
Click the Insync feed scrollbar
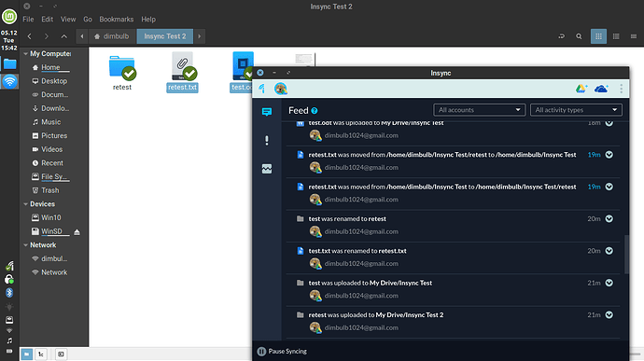626,255
